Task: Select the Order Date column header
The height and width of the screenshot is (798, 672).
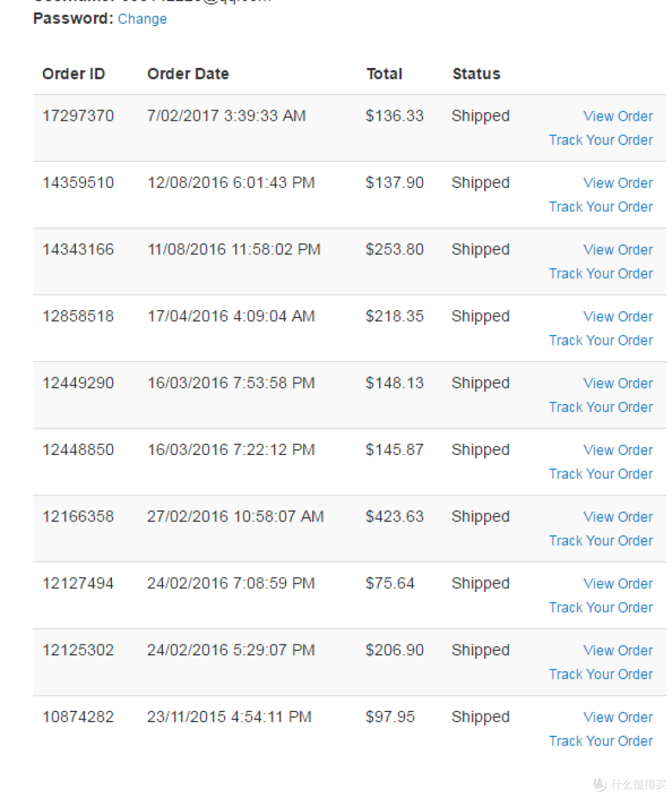Action: pos(188,74)
